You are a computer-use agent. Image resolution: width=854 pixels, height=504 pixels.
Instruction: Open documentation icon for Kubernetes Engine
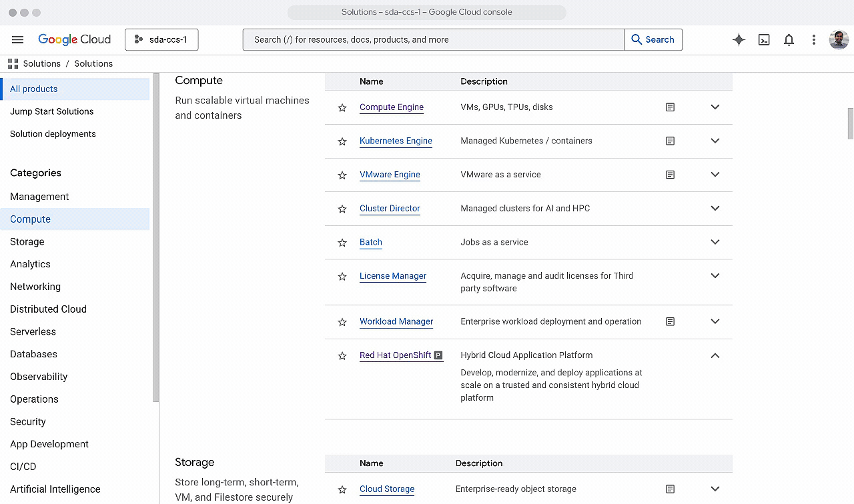click(x=670, y=141)
